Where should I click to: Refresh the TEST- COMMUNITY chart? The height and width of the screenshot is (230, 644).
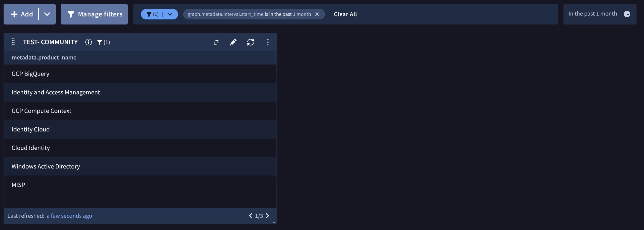[x=250, y=42]
